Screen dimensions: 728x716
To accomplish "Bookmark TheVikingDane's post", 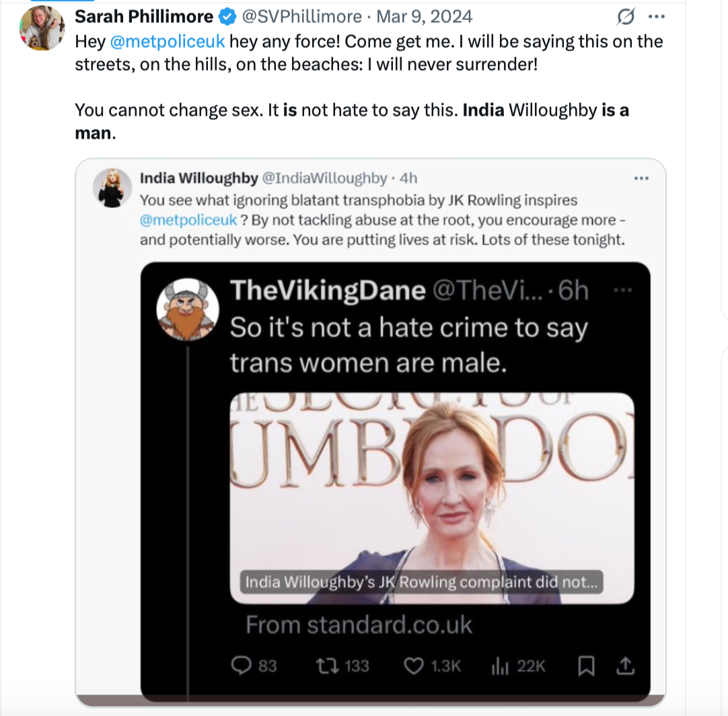I will point(586,666).
